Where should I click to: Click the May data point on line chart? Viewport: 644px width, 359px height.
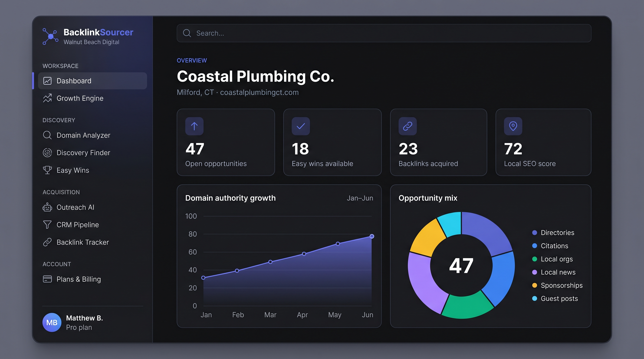click(338, 244)
